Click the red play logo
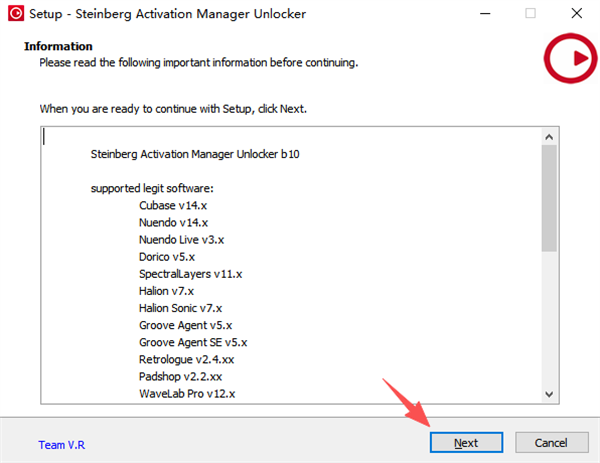Viewport: 600px width, 463px height. [x=571, y=59]
